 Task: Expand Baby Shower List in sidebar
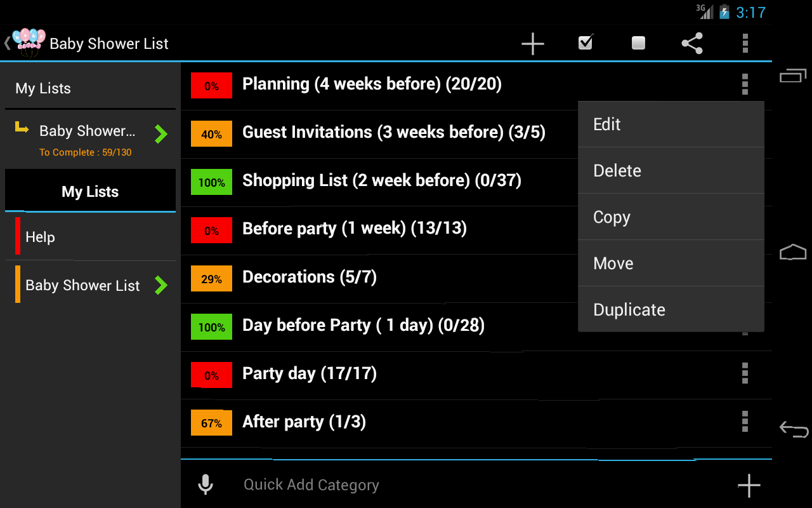click(161, 286)
